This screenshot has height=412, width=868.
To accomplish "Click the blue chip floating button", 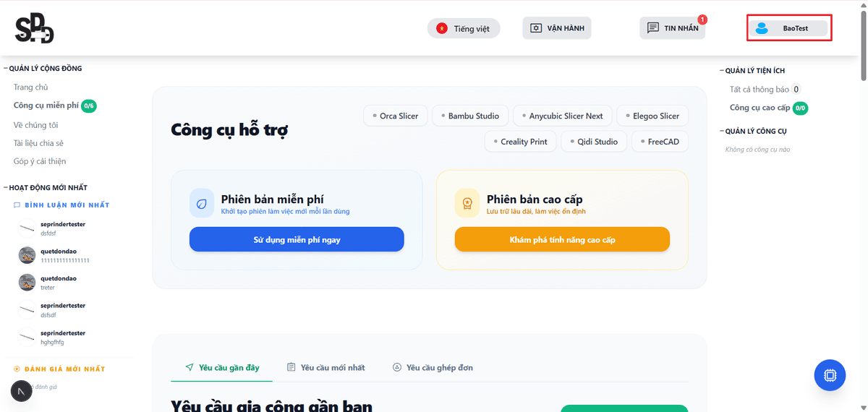I will (x=830, y=375).
